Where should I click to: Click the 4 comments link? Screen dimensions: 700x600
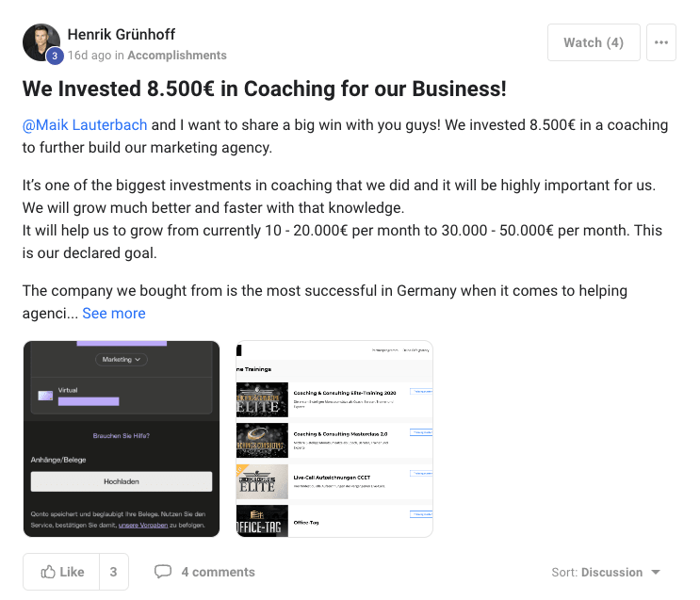point(218,572)
